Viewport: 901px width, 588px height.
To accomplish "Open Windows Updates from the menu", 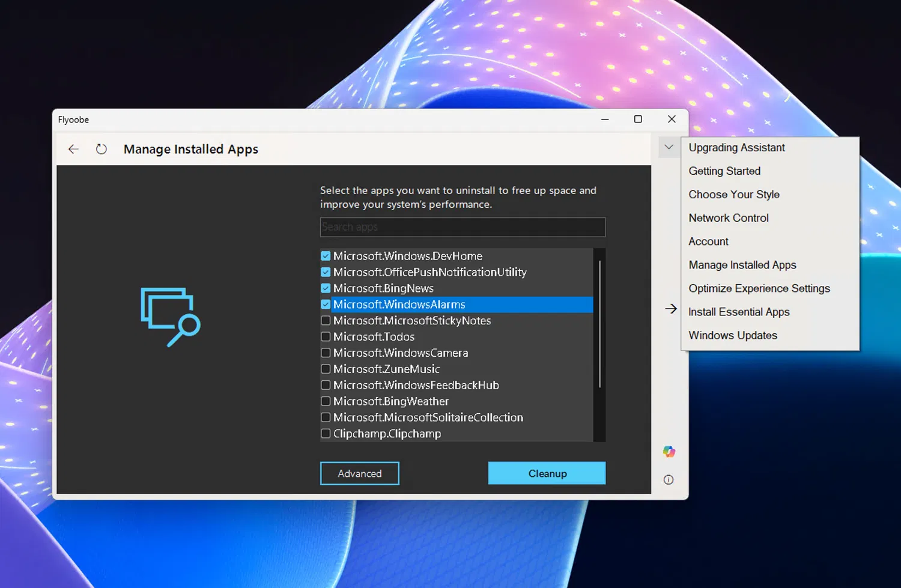I will coord(770,335).
